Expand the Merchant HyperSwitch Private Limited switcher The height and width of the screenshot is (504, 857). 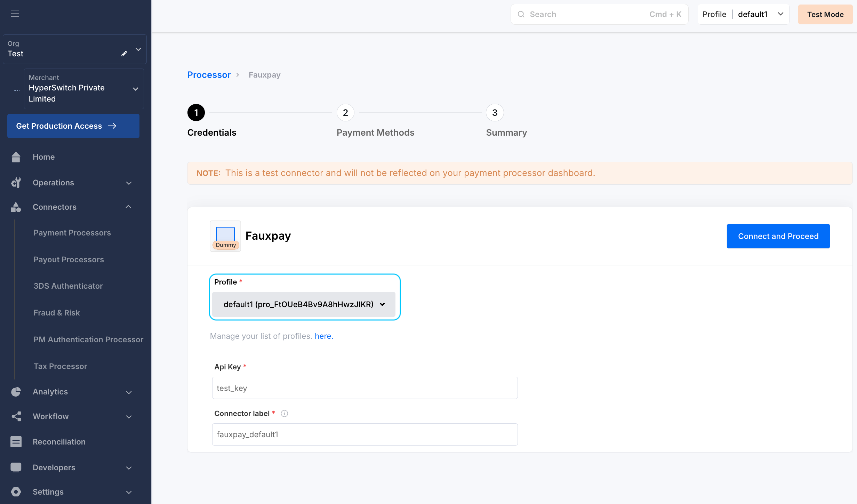point(83,89)
